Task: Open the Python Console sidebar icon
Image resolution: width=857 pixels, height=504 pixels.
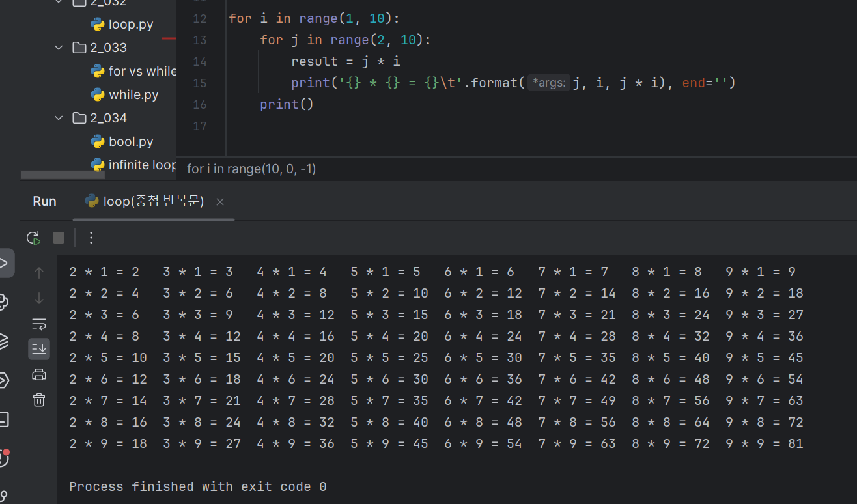Action: [x=4, y=301]
